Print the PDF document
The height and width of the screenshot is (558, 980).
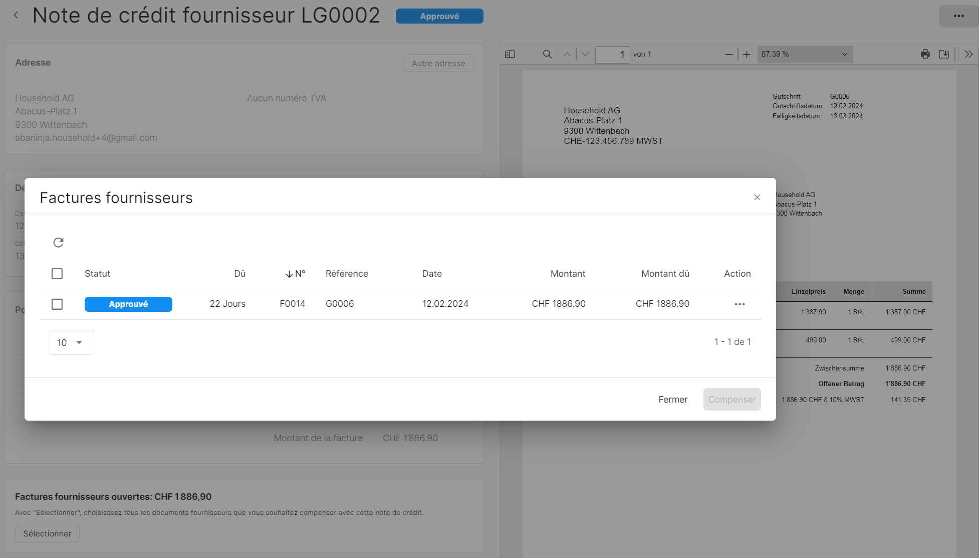tap(925, 54)
